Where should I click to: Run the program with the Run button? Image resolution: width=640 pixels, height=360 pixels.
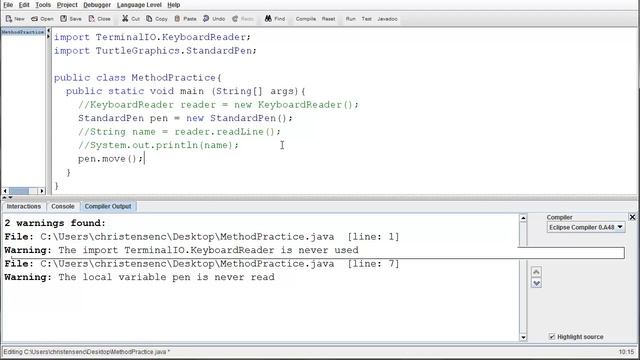351,19
